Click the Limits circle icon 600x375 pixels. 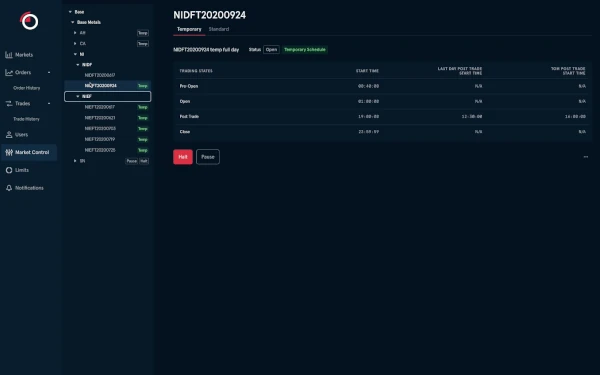click(9, 170)
